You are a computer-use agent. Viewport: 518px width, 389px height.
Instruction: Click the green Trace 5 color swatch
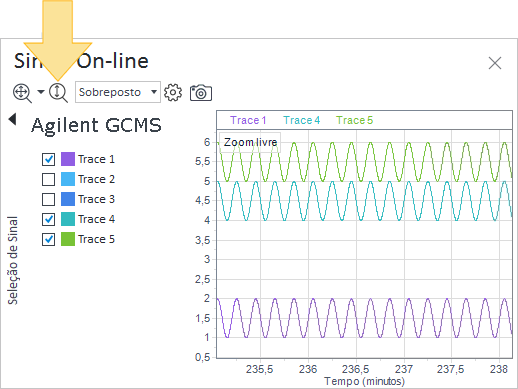tap(68, 239)
